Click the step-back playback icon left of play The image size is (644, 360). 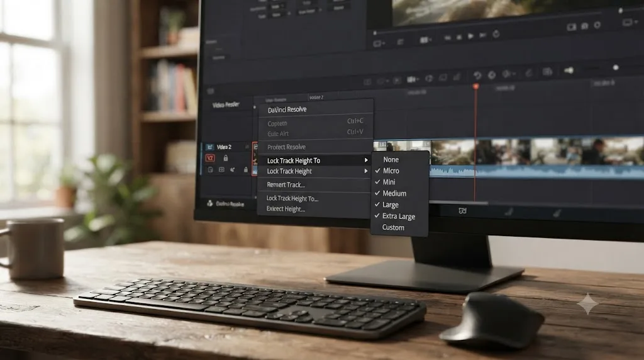point(458,37)
